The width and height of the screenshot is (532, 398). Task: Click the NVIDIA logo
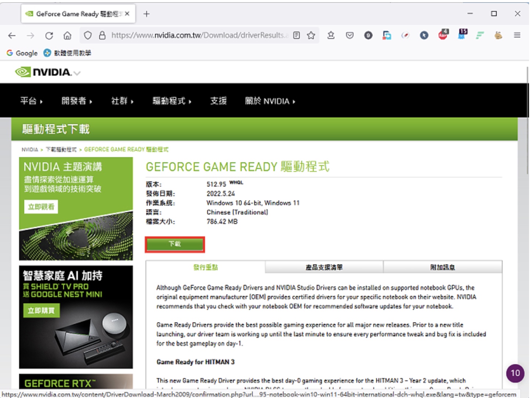43,72
